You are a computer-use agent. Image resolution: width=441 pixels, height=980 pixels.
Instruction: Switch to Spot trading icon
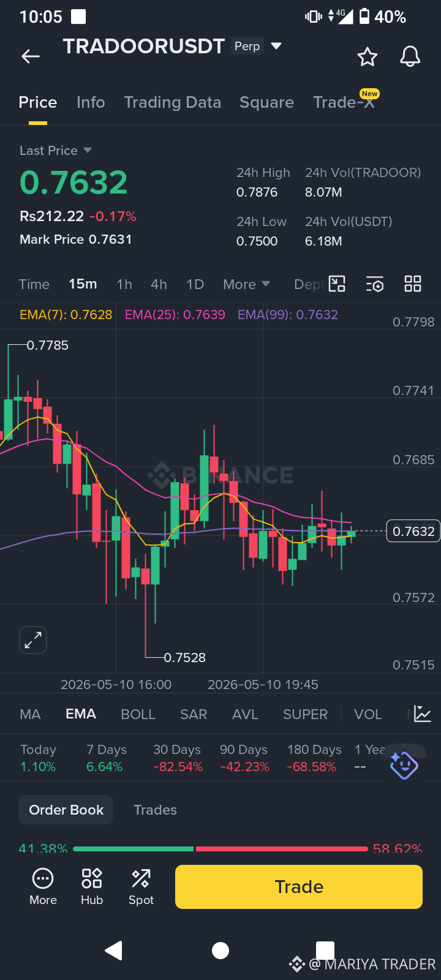(141, 887)
